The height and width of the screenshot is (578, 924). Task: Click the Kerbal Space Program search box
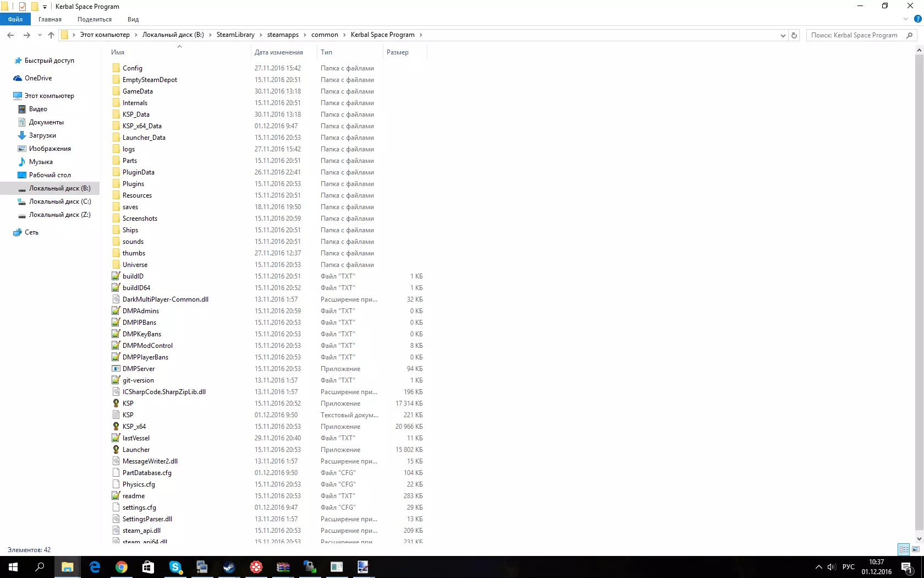click(x=861, y=35)
